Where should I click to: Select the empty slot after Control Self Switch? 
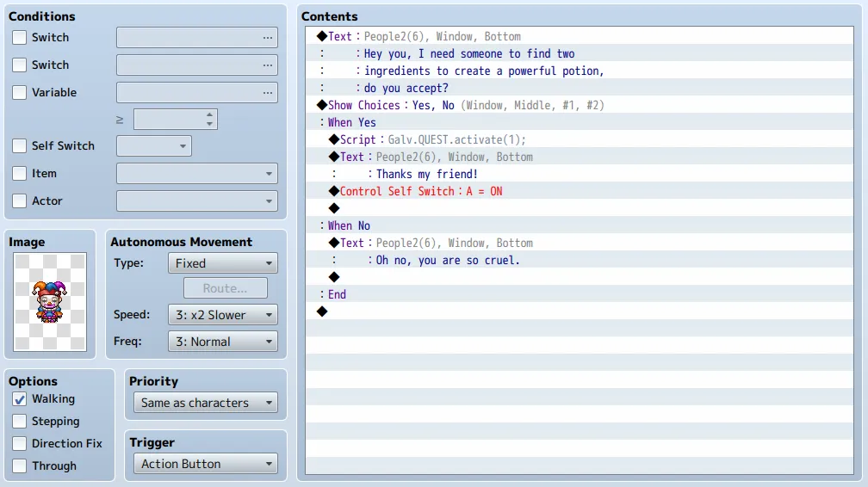(579, 208)
